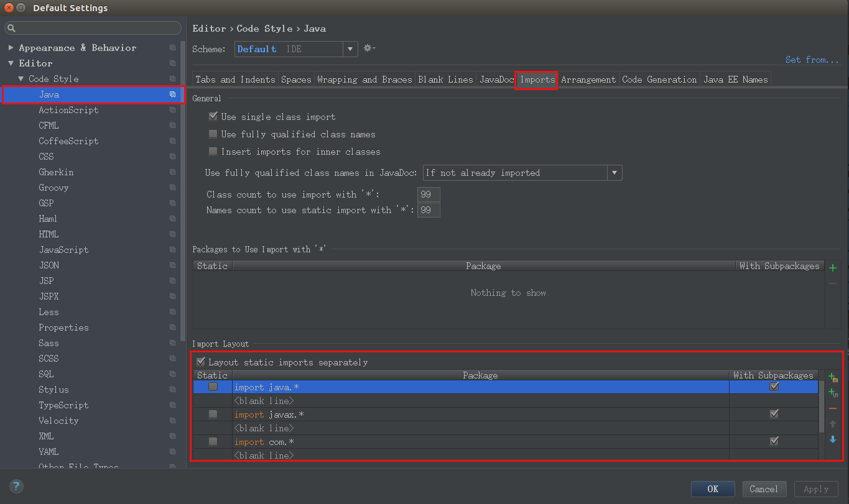
Task: Click the copy icon next to HTML
Action: point(172,234)
